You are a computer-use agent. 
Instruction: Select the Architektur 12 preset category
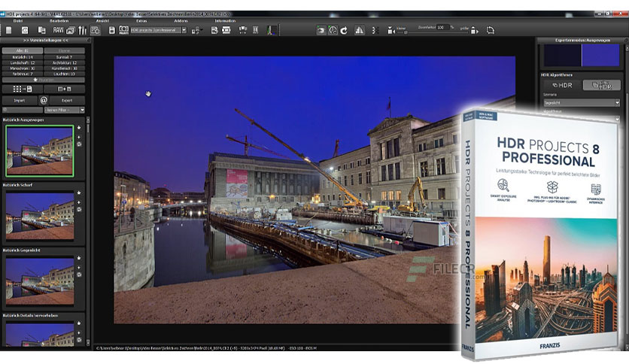64,63
